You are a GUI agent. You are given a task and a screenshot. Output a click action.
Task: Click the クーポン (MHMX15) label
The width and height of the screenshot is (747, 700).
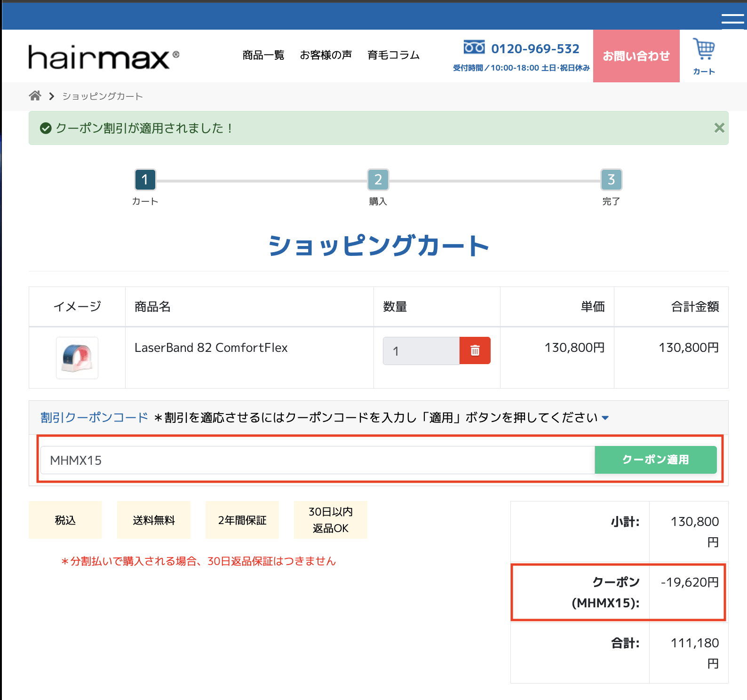tap(606, 593)
